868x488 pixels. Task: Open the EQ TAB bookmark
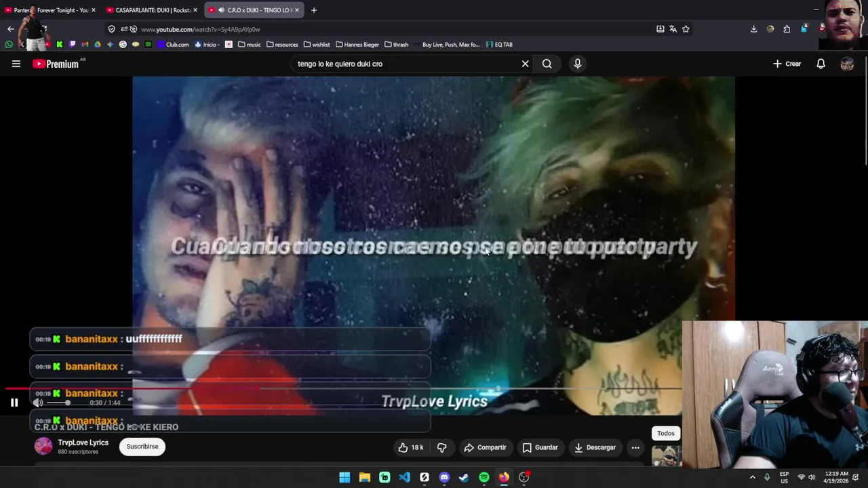pyautogui.click(x=499, y=45)
